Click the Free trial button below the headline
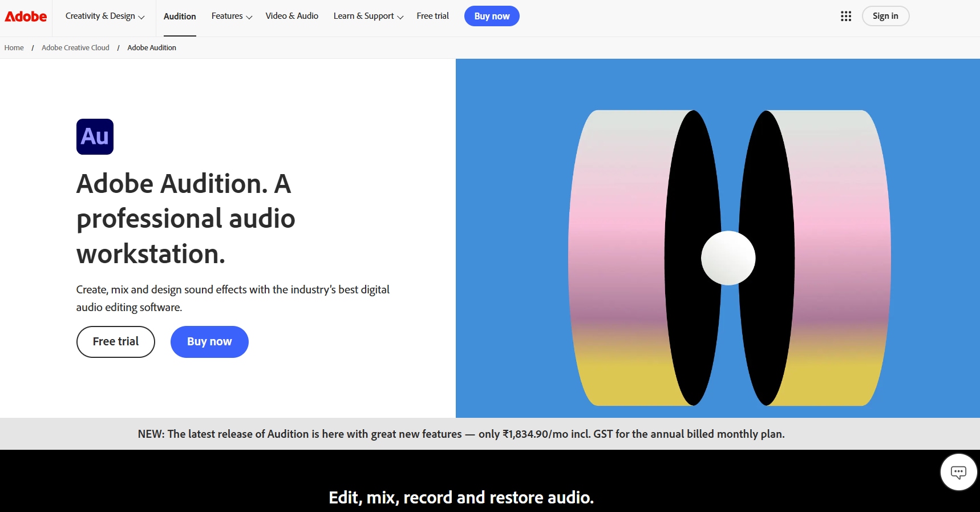 tap(116, 342)
